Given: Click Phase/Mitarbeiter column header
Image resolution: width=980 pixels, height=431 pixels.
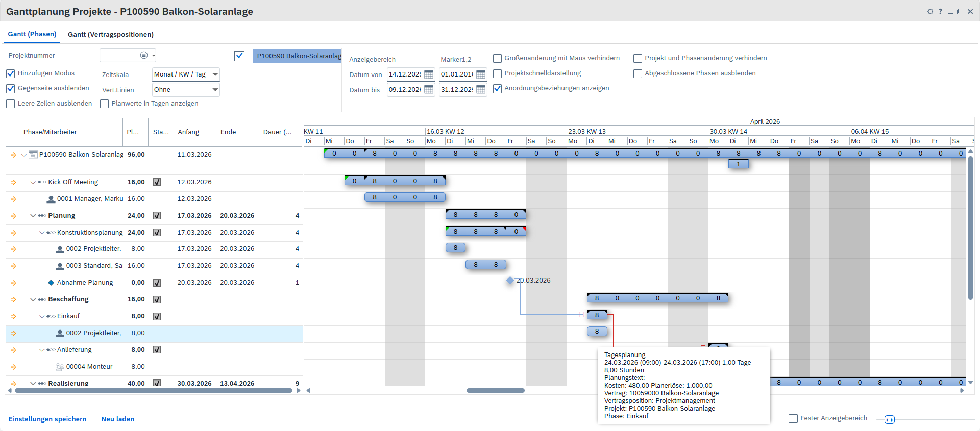Looking at the screenshot, I should point(71,132).
